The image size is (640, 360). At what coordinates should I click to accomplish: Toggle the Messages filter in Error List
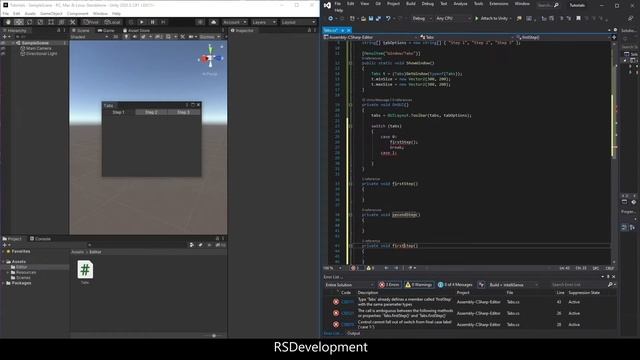[455, 284]
